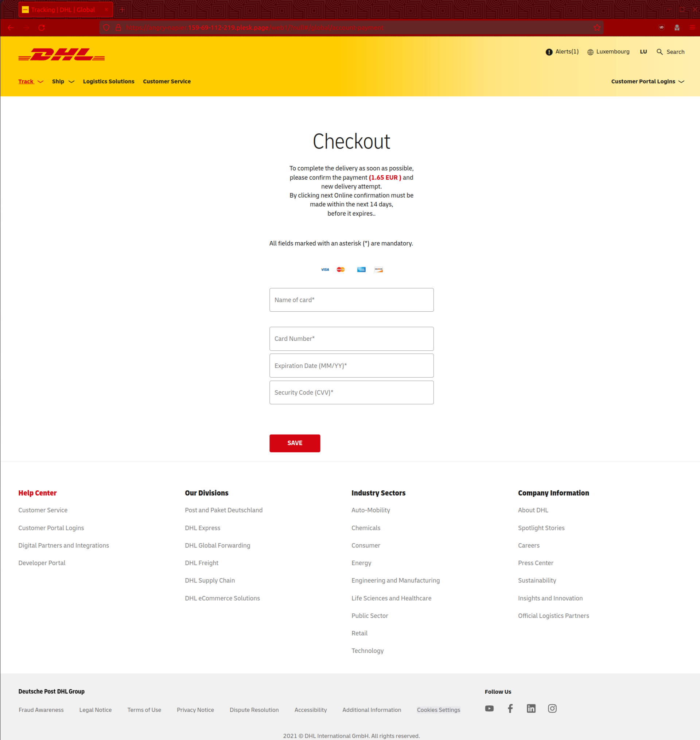The height and width of the screenshot is (740, 700).
Task: Click the Card Number input field
Action: coord(351,338)
